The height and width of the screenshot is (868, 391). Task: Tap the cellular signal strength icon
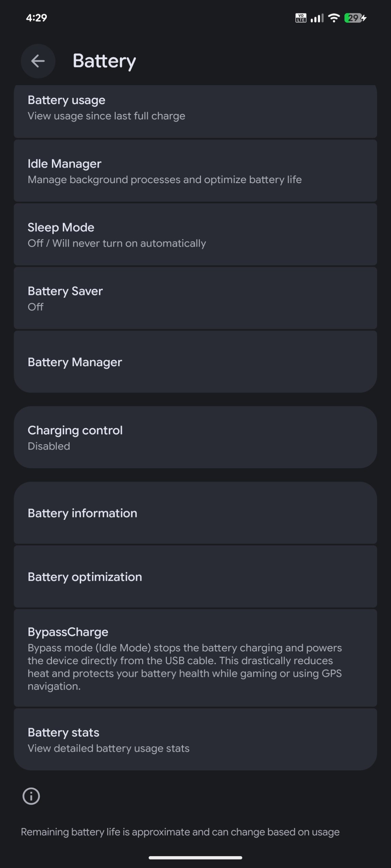point(317,18)
